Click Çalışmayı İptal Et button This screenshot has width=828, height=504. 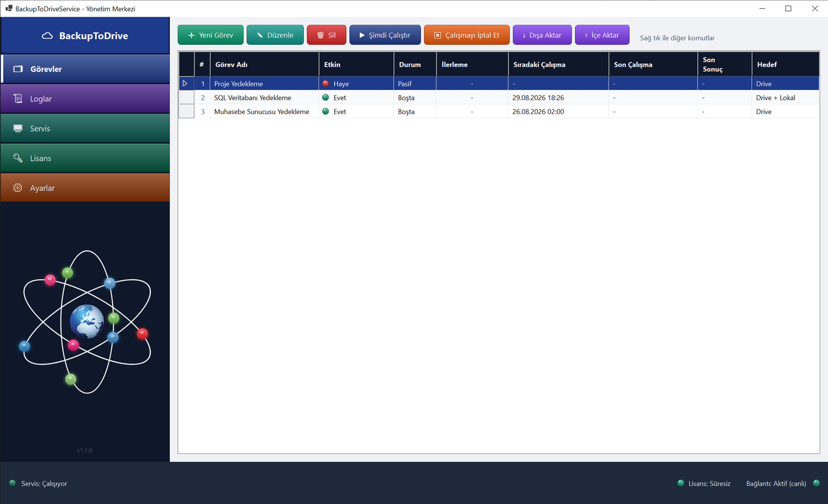[467, 35]
